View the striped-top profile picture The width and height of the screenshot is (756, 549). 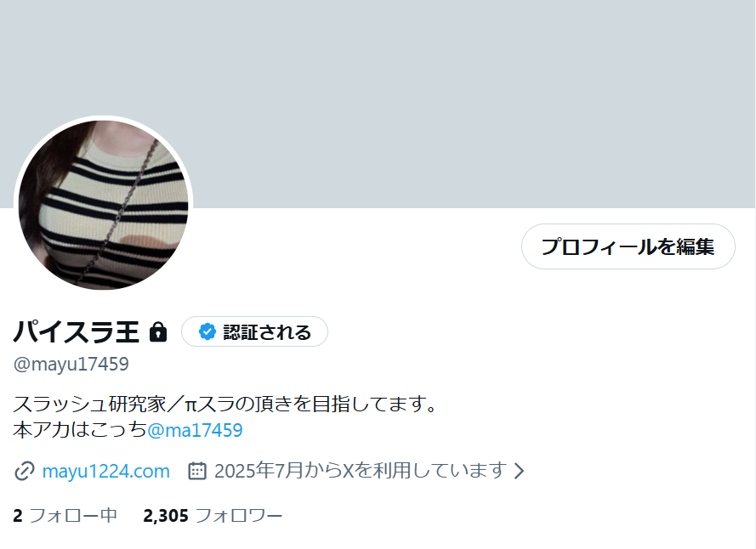pos(103,205)
